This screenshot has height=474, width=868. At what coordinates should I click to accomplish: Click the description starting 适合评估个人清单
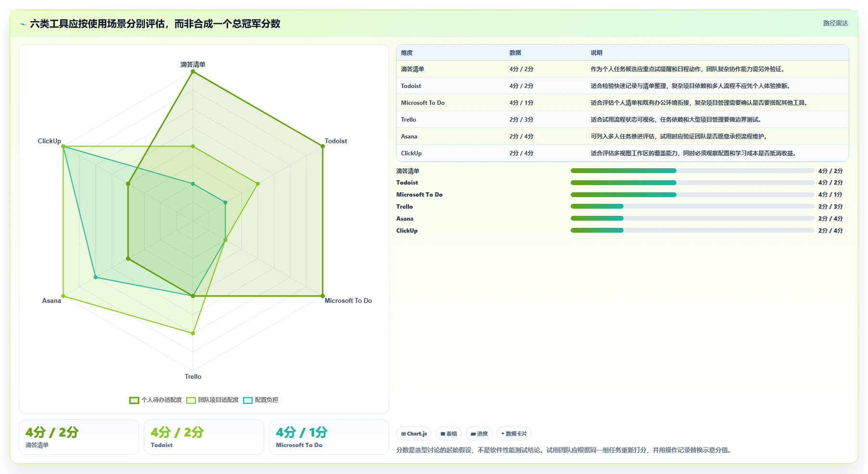(x=700, y=103)
